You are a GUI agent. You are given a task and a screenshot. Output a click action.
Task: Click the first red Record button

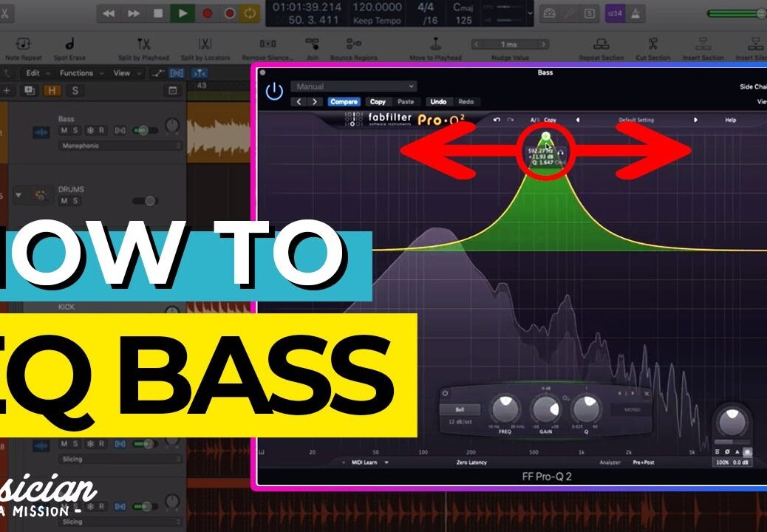[207, 14]
